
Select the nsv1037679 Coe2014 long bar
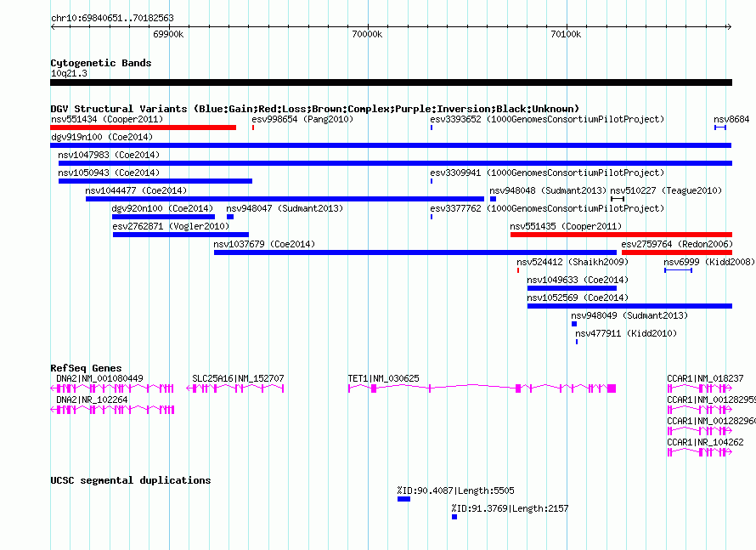[415, 252]
